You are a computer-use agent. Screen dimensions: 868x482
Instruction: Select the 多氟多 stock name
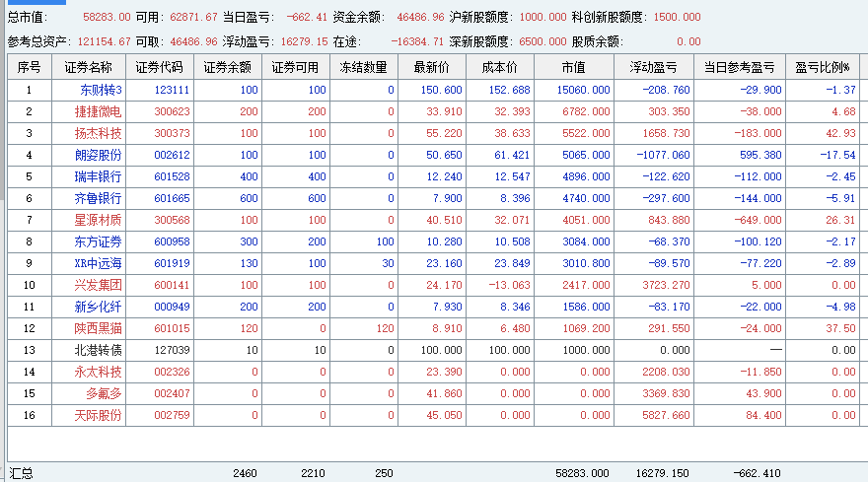104,393
